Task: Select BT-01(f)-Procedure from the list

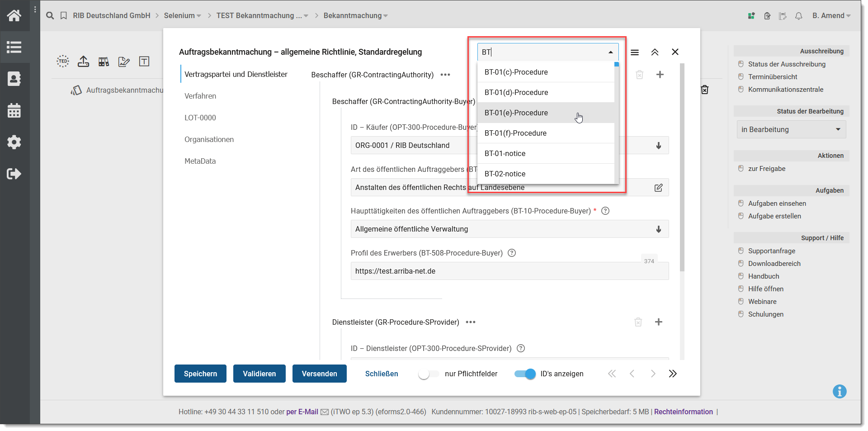Action: point(546,133)
